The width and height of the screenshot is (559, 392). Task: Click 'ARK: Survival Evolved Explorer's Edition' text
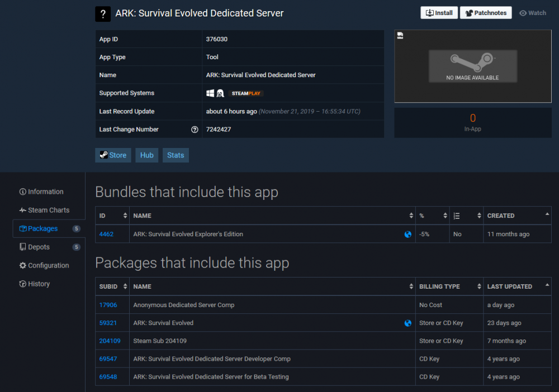[188, 235]
